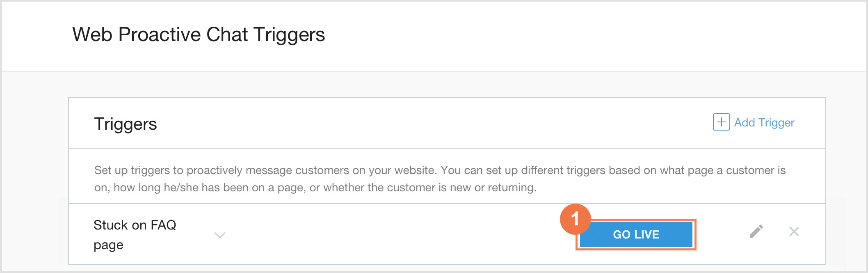Click the word 'website' in the description
This screenshot has width=868, height=273.
(414, 170)
